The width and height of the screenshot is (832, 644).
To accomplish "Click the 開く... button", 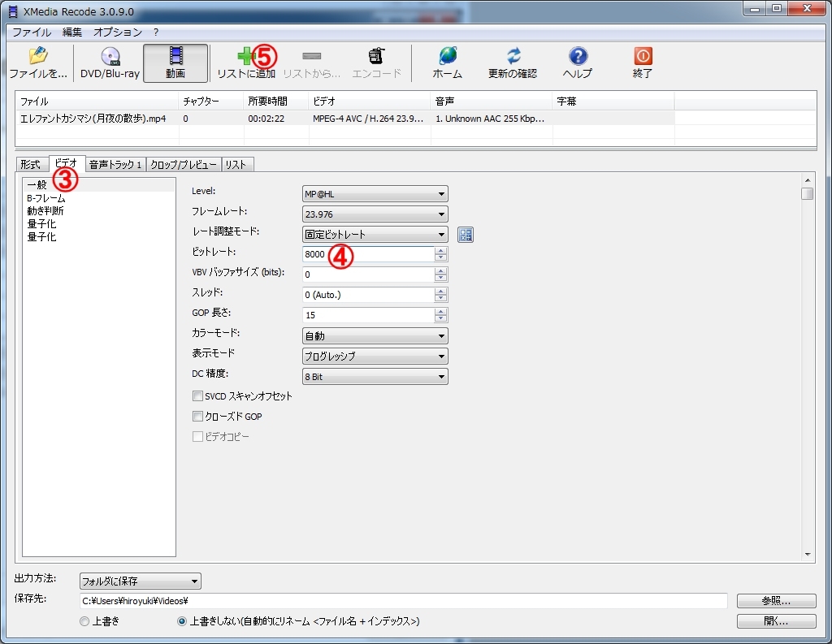I will (x=776, y=621).
